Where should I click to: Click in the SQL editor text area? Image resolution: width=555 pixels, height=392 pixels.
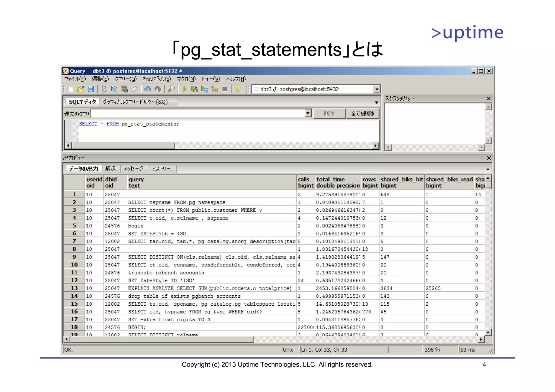click(x=228, y=132)
